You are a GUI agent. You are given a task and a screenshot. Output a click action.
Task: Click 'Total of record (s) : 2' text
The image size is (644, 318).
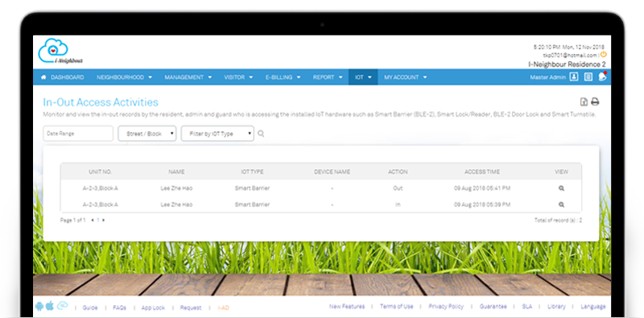click(558, 221)
